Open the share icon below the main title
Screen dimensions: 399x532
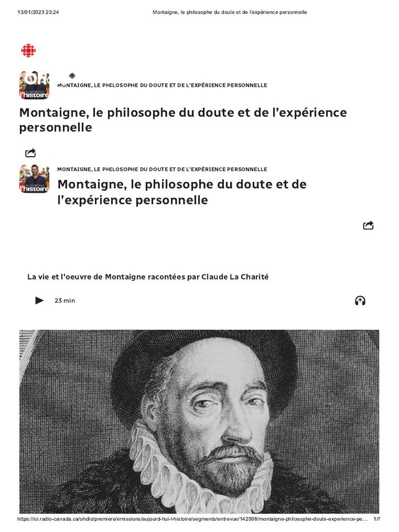pos(31,153)
